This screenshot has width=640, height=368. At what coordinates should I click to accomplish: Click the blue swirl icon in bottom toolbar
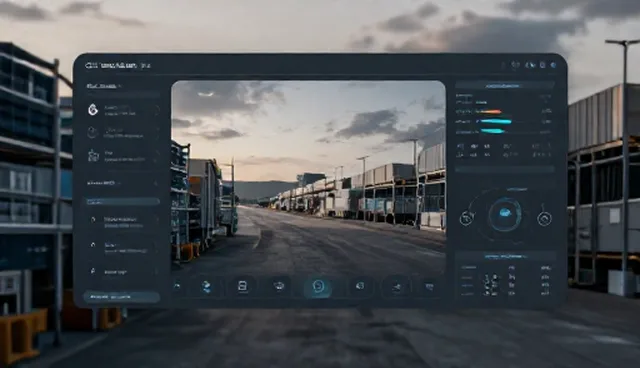(x=207, y=286)
